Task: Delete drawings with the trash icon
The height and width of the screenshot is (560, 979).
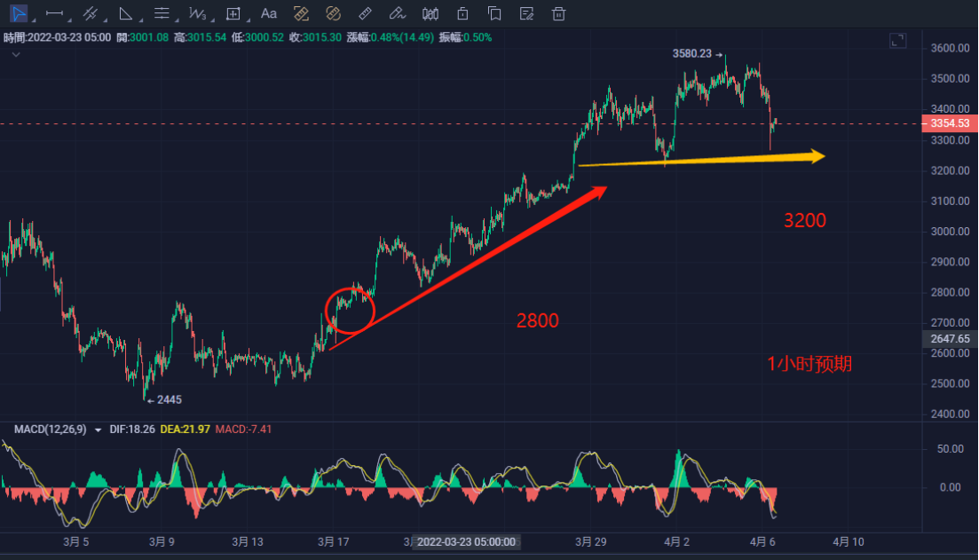Action: [x=558, y=13]
